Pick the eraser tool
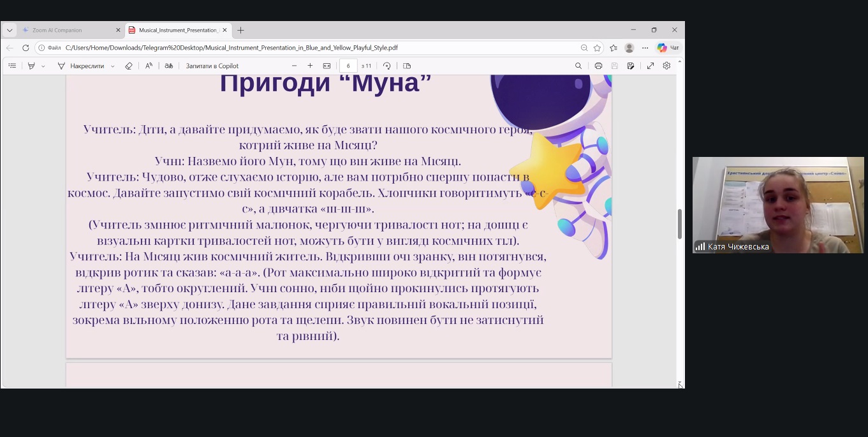Screen dimensions: 868x437 click(x=128, y=66)
